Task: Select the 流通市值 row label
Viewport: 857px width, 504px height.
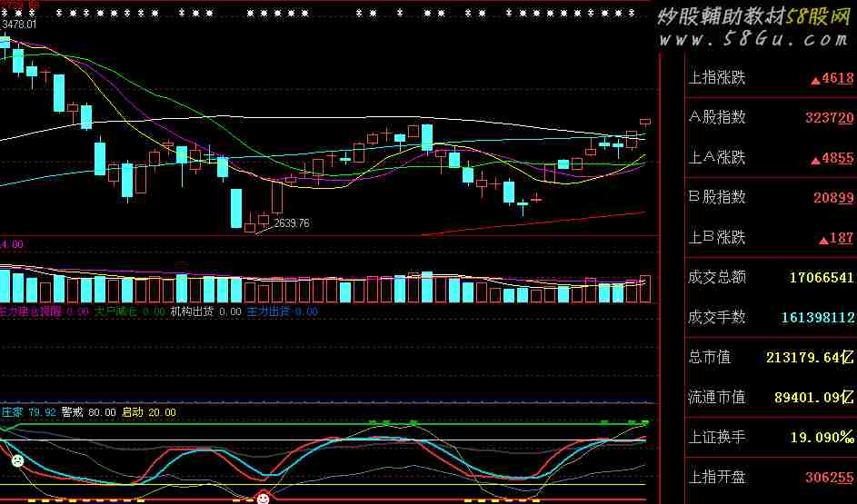Action: 716,397
